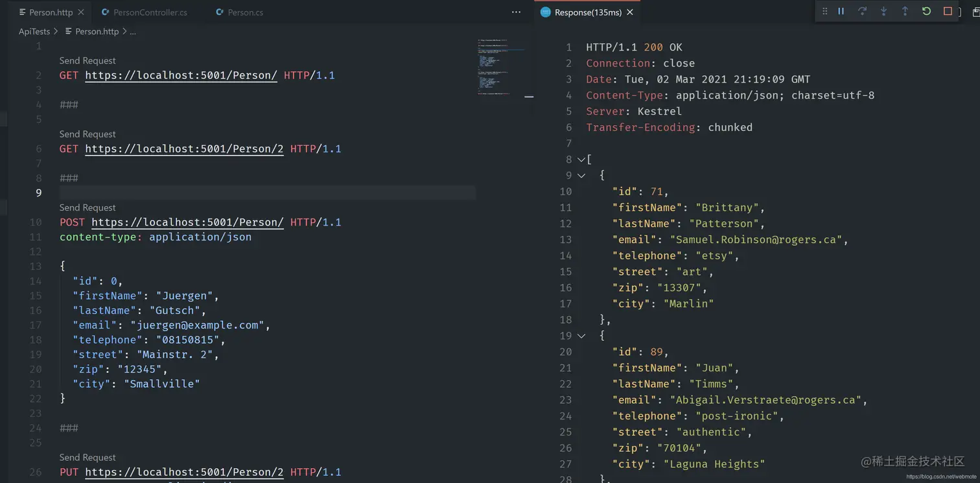Click the empty line 9 in editor

[x=267, y=193]
